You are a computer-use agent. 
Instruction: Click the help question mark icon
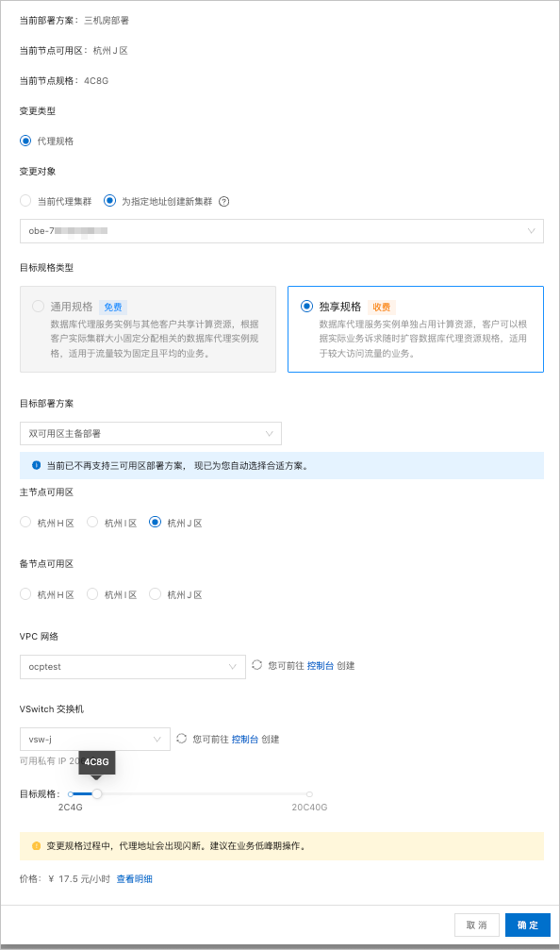click(224, 202)
